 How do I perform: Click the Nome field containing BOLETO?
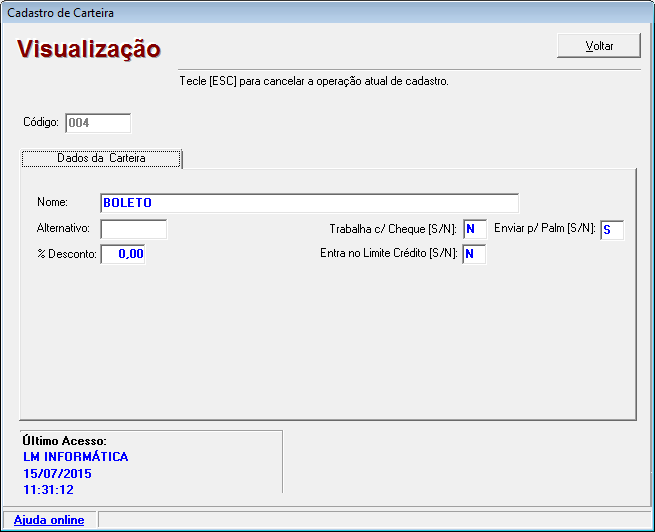tap(309, 203)
